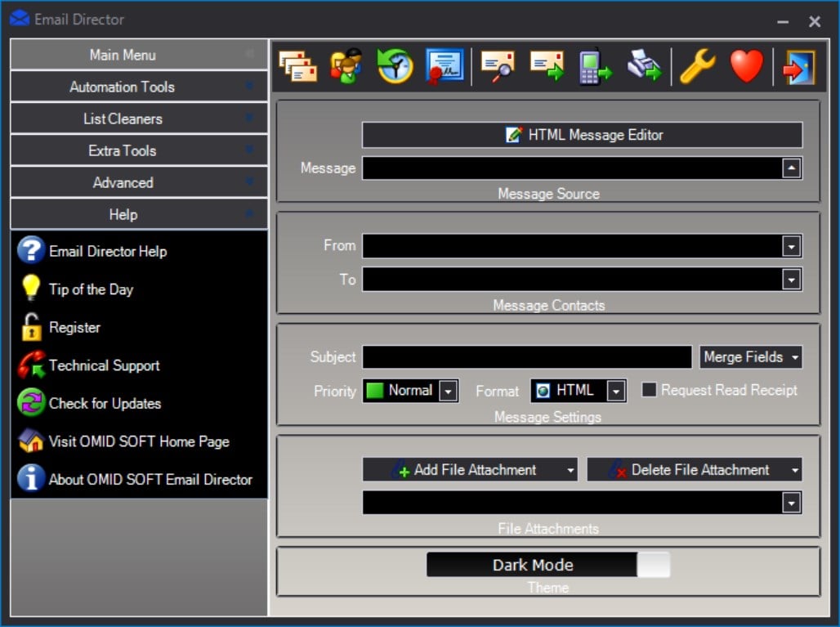The image size is (840, 627).
Task: Open the To field dropdown
Action: click(791, 280)
